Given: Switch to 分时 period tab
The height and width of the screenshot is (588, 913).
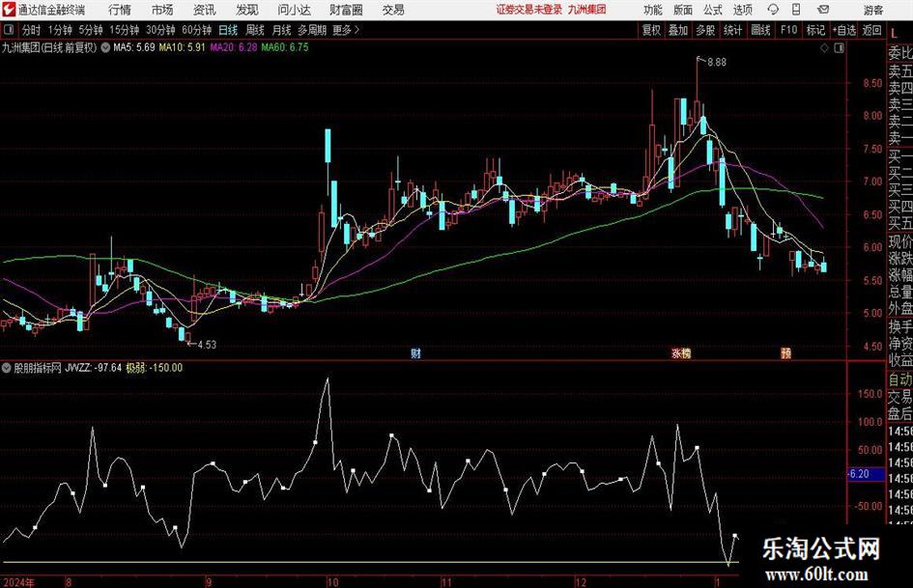Looking at the screenshot, I should (31, 30).
